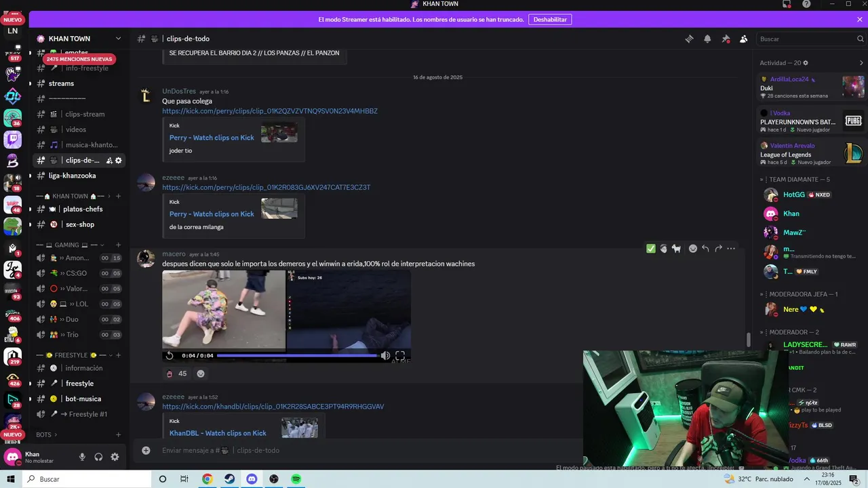React with green check mark emoji

[x=651, y=249]
